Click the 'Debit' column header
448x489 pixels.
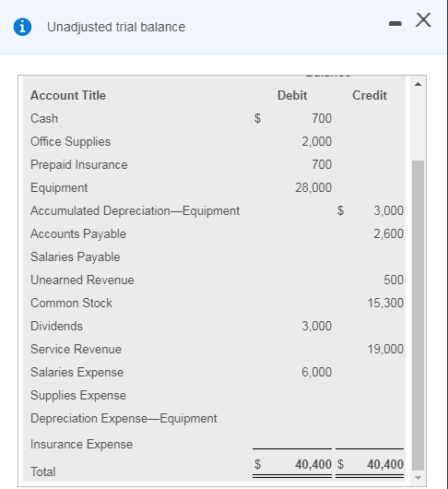click(292, 95)
